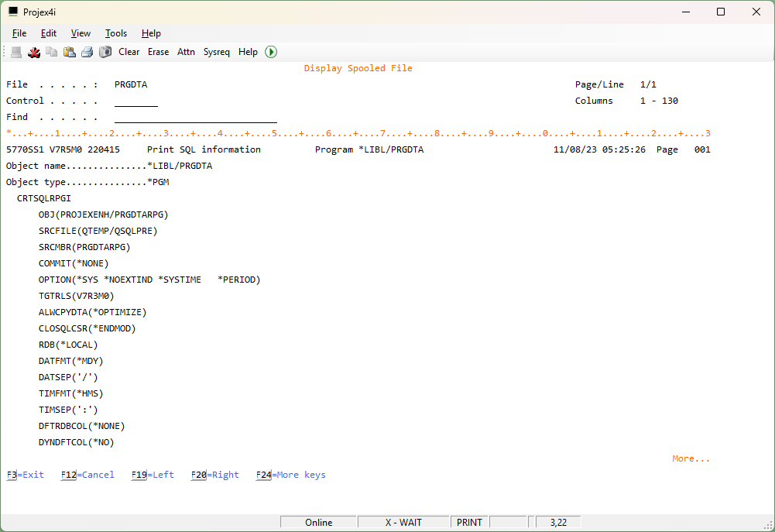Click the Page/Line 1/1 value
The width and height of the screenshot is (775, 532).
click(x=648, y=84)
